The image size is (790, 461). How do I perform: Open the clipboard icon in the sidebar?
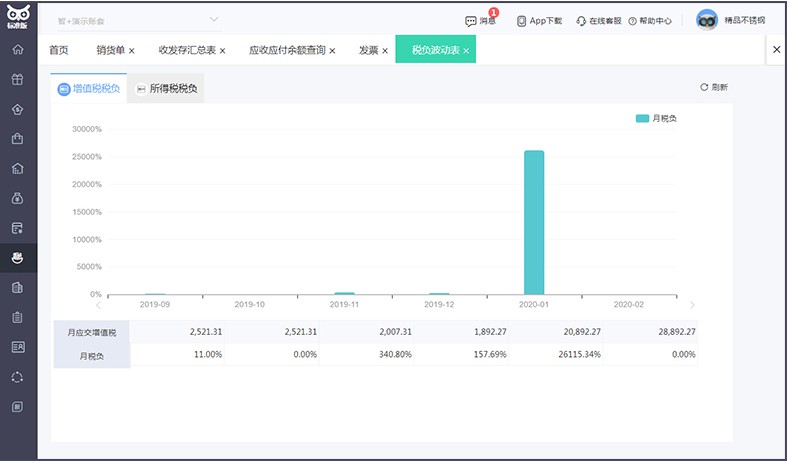[18, 317]
